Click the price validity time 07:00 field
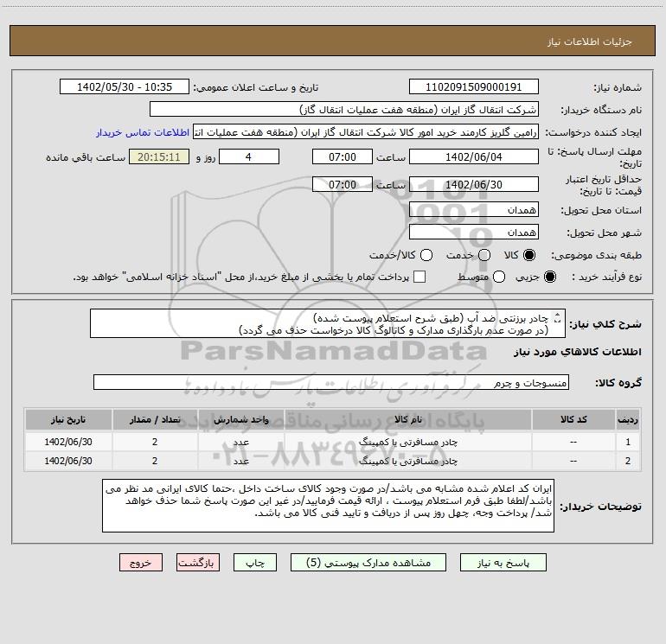Image resolution: width=666 pixels, height=644 pixels. pyautogui.click(x=343, y=184)
